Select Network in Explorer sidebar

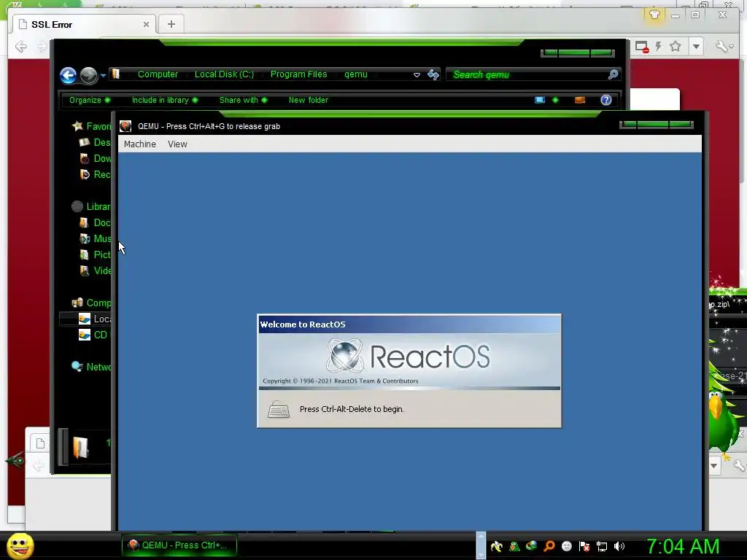coord(90,367)
